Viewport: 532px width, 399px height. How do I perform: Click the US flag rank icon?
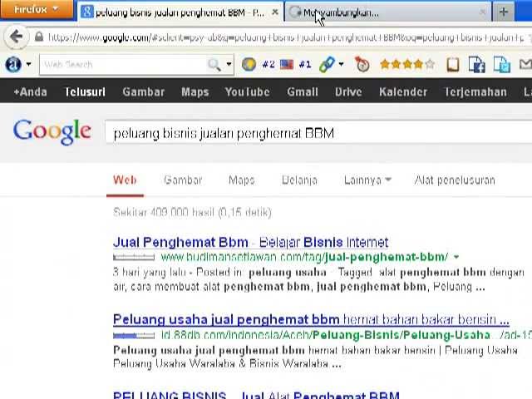click(287, 64)
